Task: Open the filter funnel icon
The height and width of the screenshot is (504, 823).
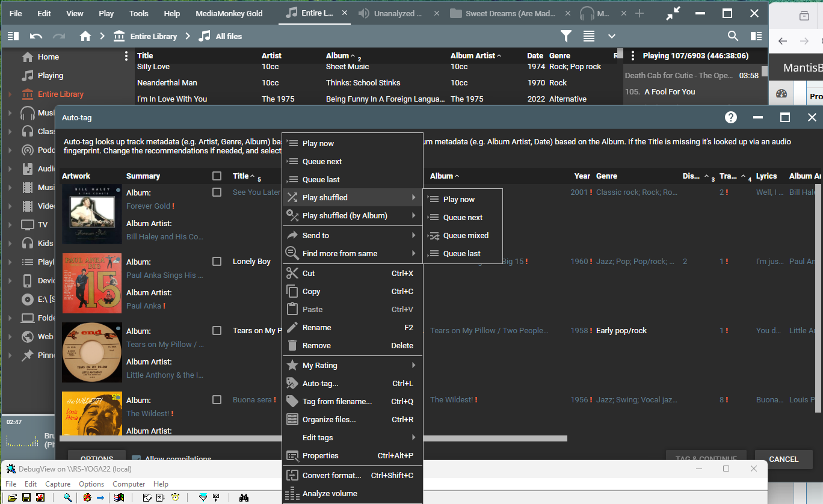Action: (x=566, y=36)
